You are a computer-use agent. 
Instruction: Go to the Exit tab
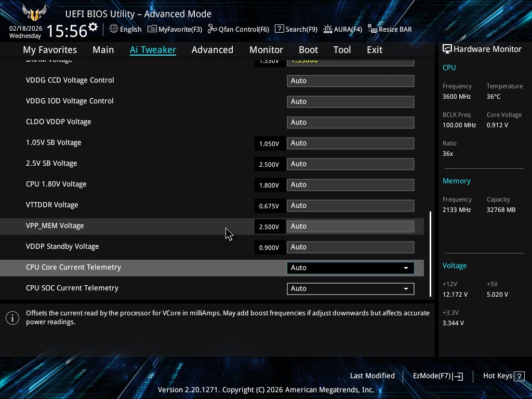375,50
